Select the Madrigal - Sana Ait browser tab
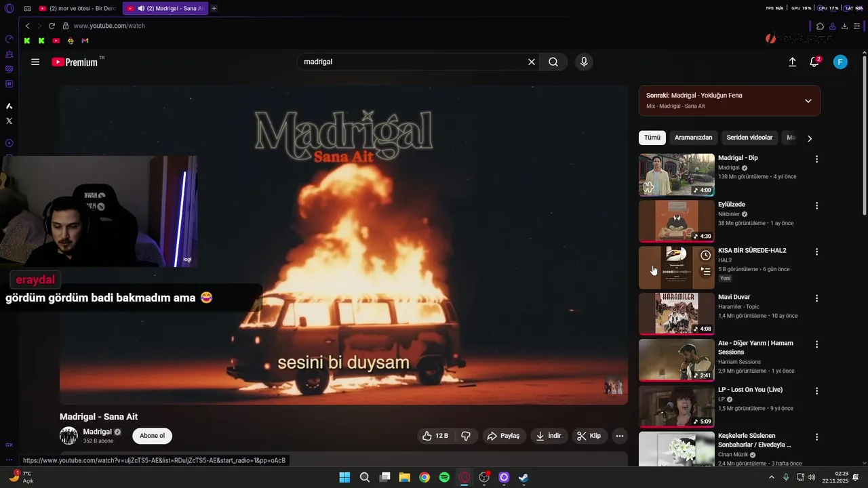 click(165, 8)
